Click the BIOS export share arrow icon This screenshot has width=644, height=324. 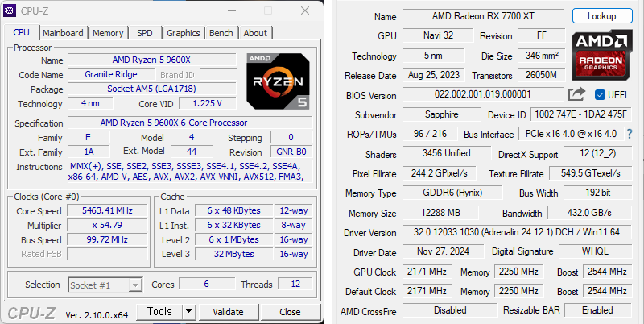pyautogui.click(x=576, y=95)
